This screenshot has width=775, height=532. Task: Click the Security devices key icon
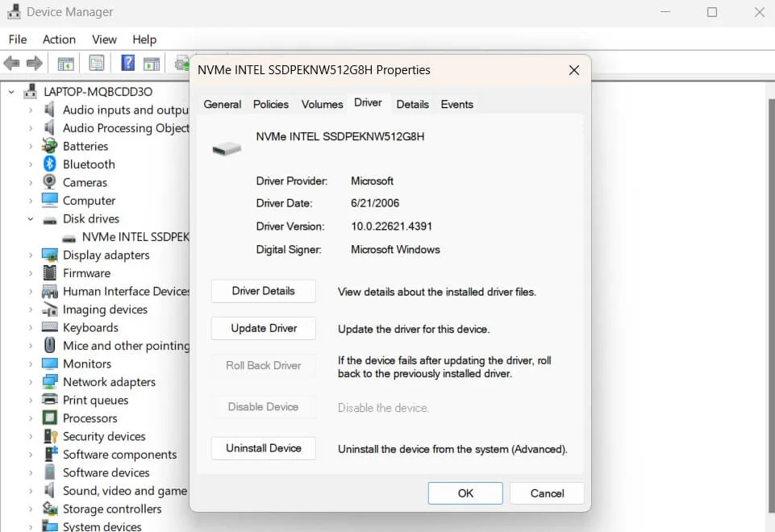coord(50,436)
